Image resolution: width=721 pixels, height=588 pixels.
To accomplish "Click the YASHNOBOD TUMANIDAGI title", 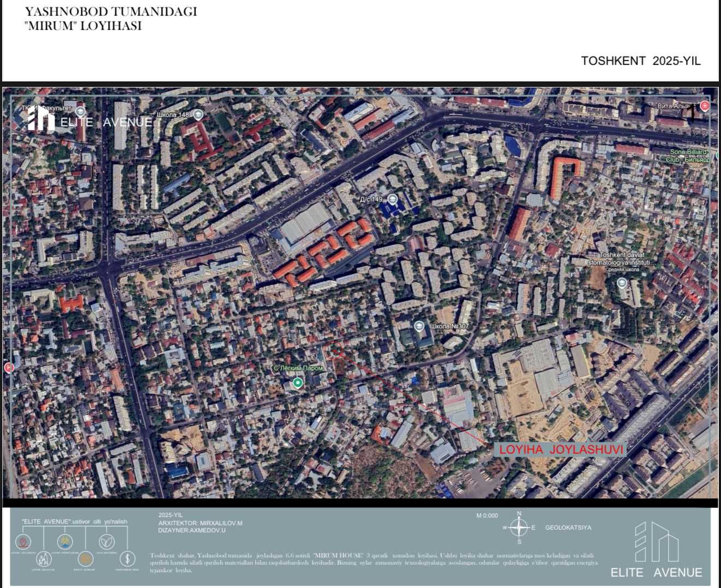I will (x=111, y=11).
